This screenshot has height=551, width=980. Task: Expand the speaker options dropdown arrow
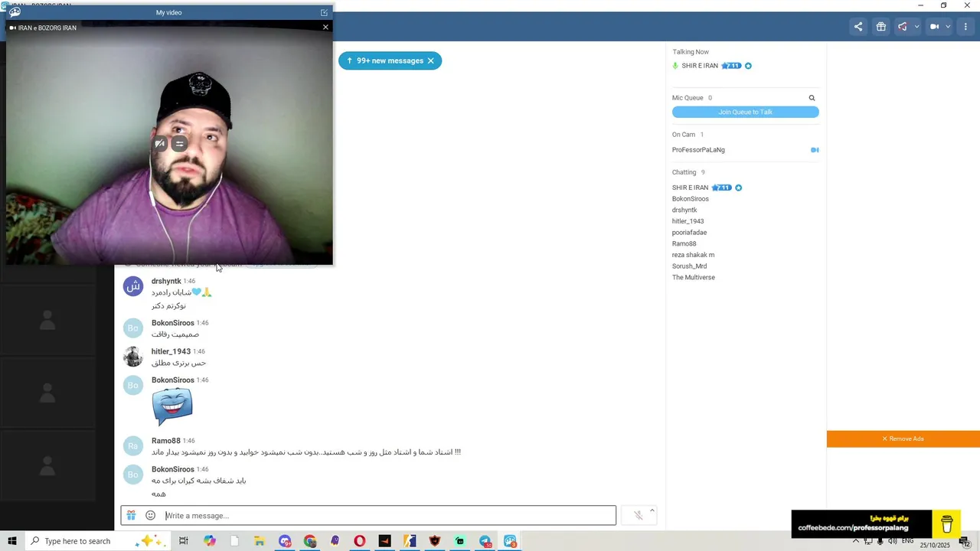click(916, 27)
